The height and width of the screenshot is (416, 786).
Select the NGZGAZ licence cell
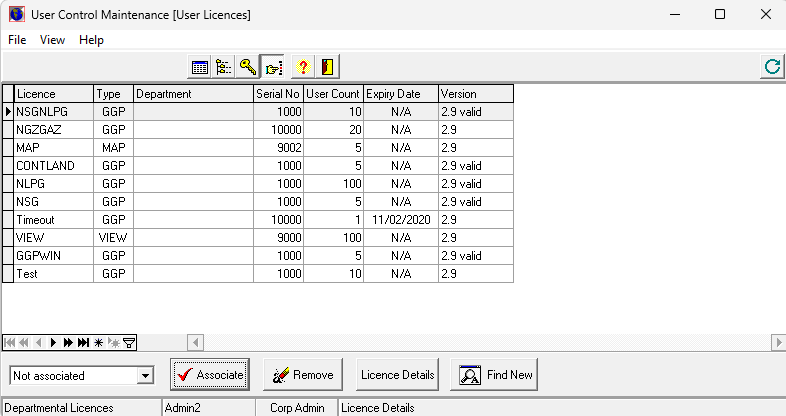point(54,130)
